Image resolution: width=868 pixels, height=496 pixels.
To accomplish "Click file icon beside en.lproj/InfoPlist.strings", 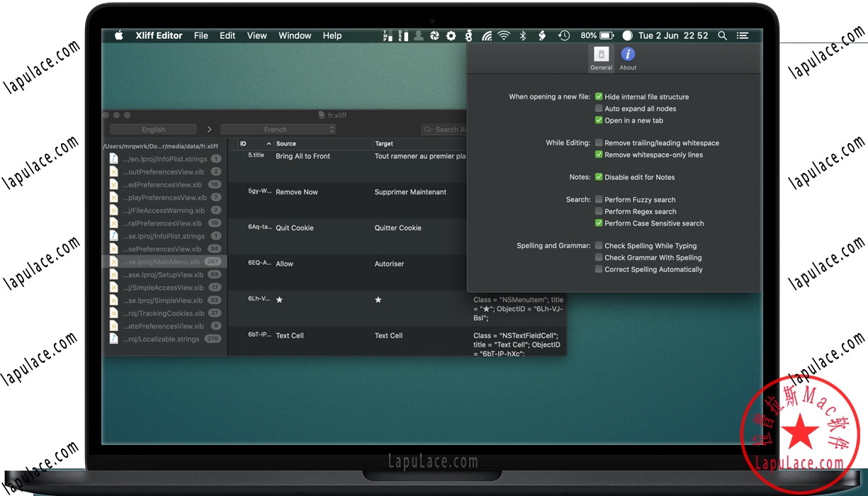I will click(113, 159).
